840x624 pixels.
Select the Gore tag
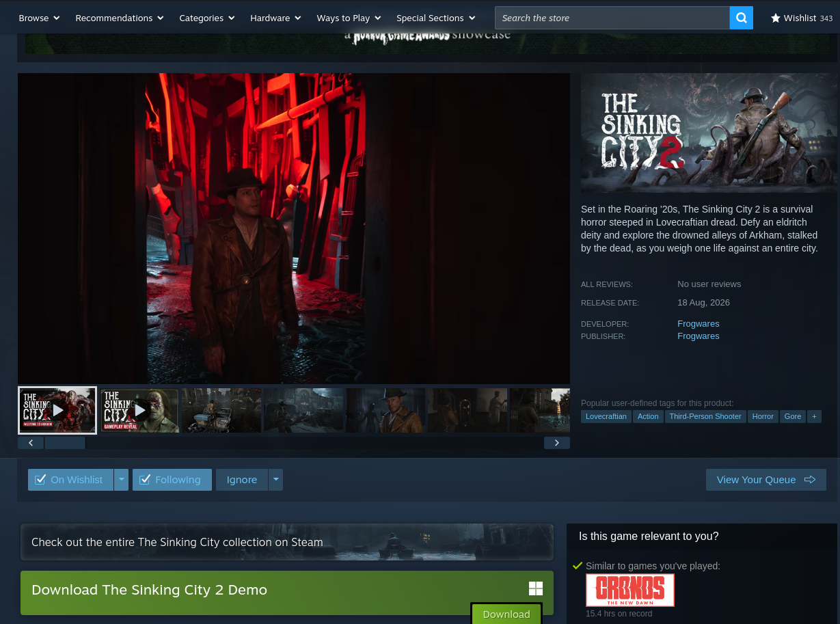(792, 416)
